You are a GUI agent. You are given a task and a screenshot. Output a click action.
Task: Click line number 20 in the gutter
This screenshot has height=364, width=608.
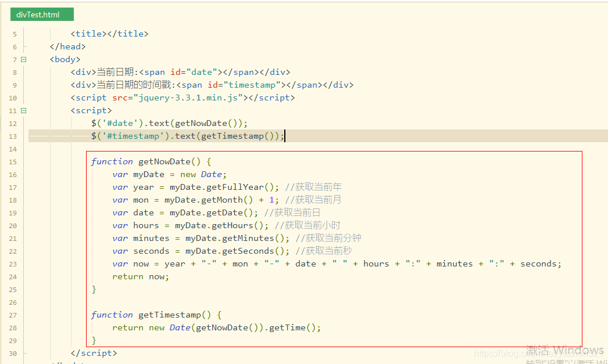click(x=13, y=226)
